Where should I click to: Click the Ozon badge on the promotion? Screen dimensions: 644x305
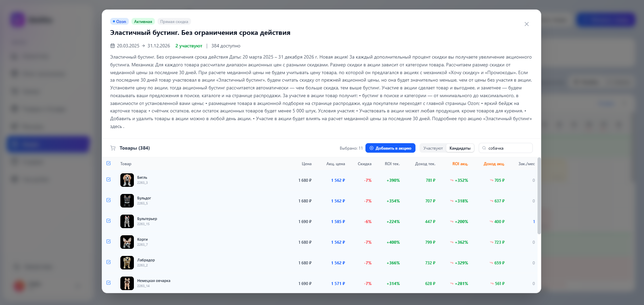click(119, 21)
